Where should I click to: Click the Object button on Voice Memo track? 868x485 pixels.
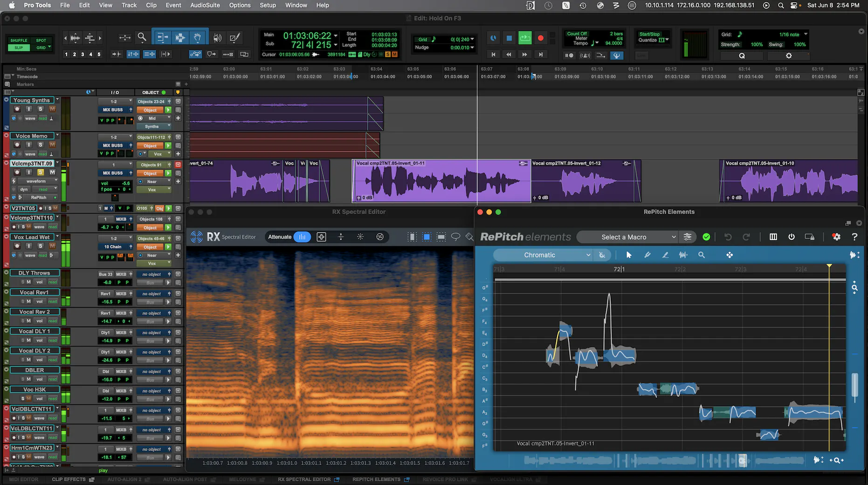point(150,146)
